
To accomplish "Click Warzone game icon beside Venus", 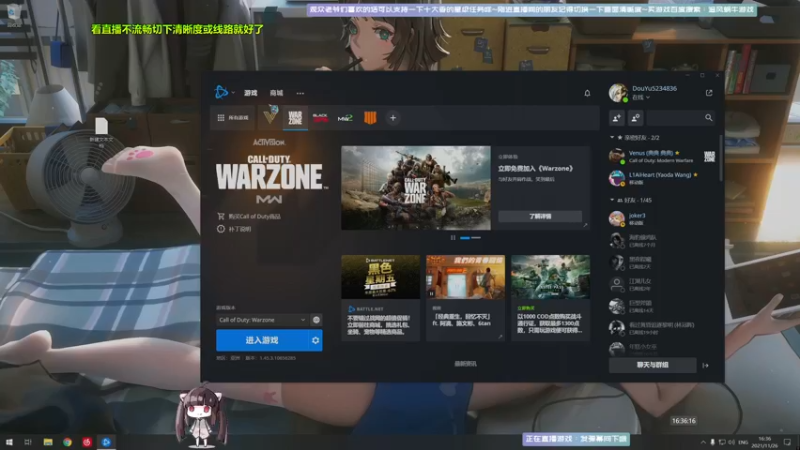I will click(x=709, y=156).
